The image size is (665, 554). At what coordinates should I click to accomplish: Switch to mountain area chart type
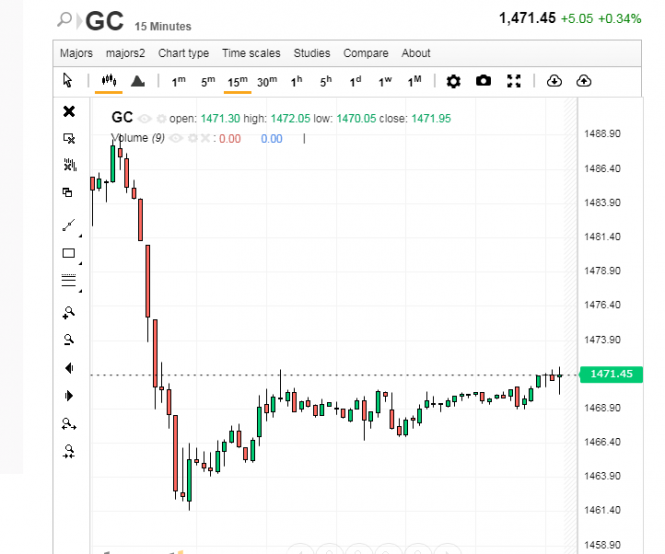[x=138, y=81]
